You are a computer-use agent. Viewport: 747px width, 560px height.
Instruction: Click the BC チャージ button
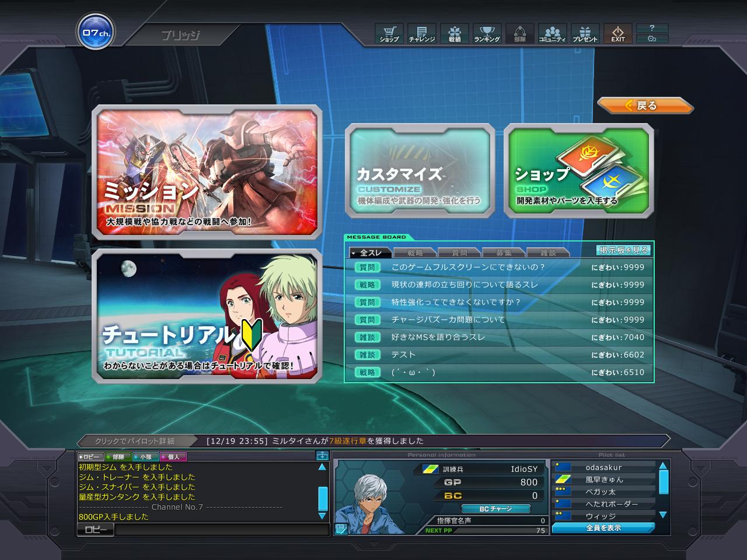point(496,509)
